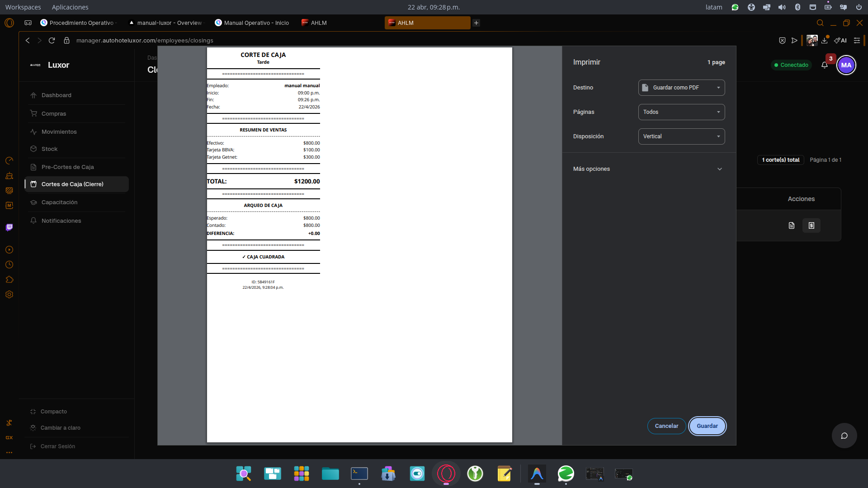Switch to Manual Operativo - Inicio tab
This screenshot has height=488, width=868.
pyautogui.click(x=252, y=23)
